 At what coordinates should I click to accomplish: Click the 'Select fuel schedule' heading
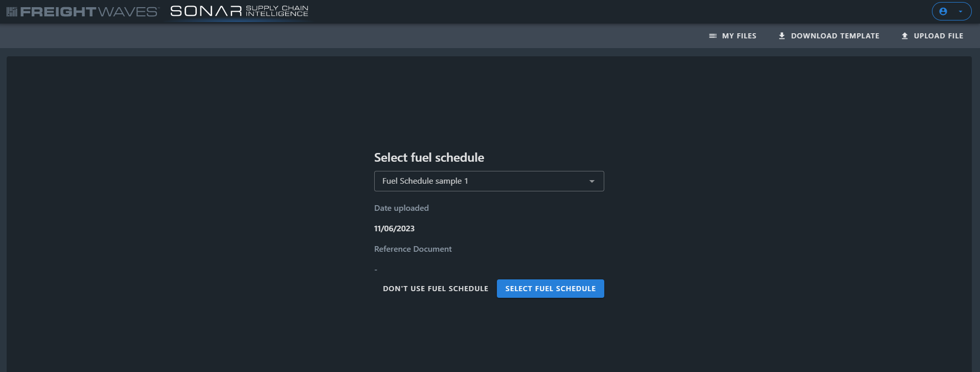[x=429, y=158]
